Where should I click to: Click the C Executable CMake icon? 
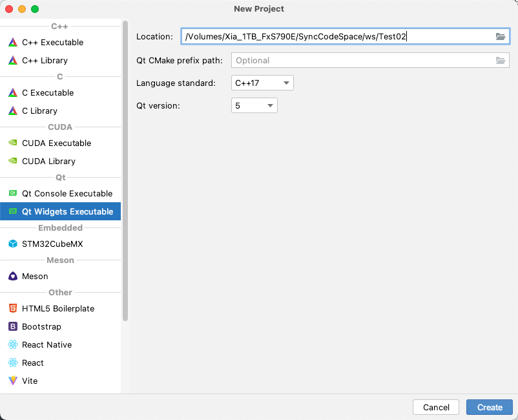pyautogui.click(x=13, y=93)
